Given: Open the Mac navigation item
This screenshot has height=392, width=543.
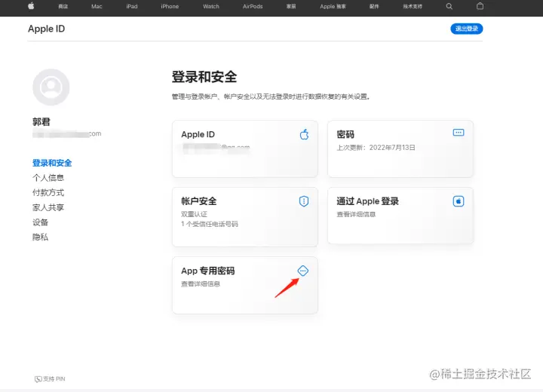Looking at the screenshot, I should point(97,6).
